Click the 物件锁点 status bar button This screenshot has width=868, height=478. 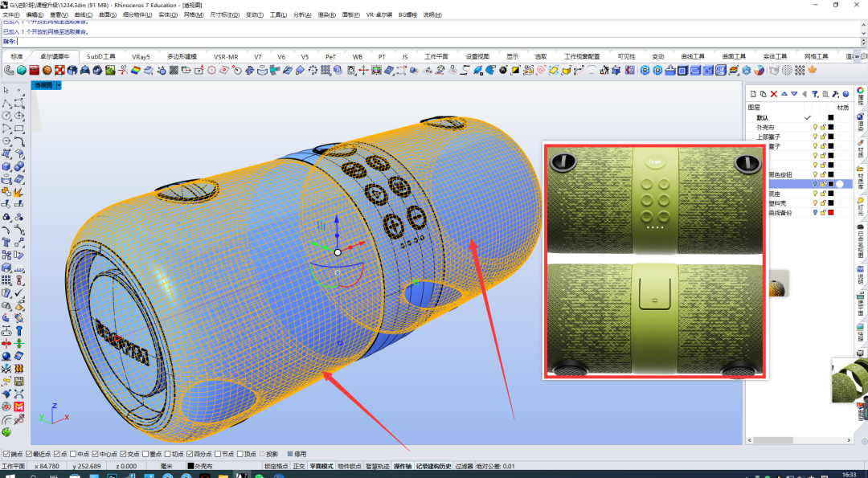[350, 467]
